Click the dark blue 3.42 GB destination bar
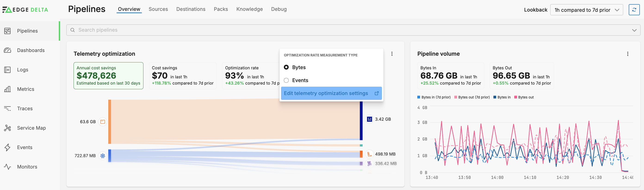Viewport: 644px width, 190px height. [x=361, y=121]
